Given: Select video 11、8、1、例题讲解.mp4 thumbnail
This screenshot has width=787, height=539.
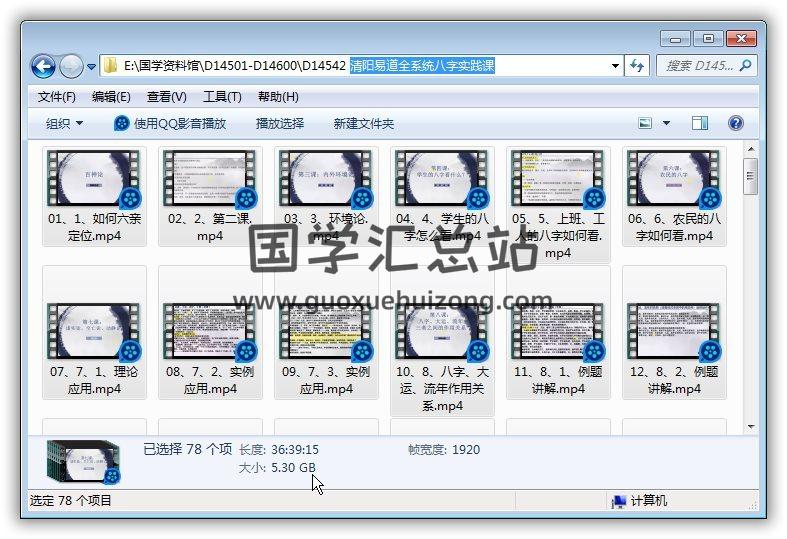Looking at the screenshot, I should tap(558, 331).
